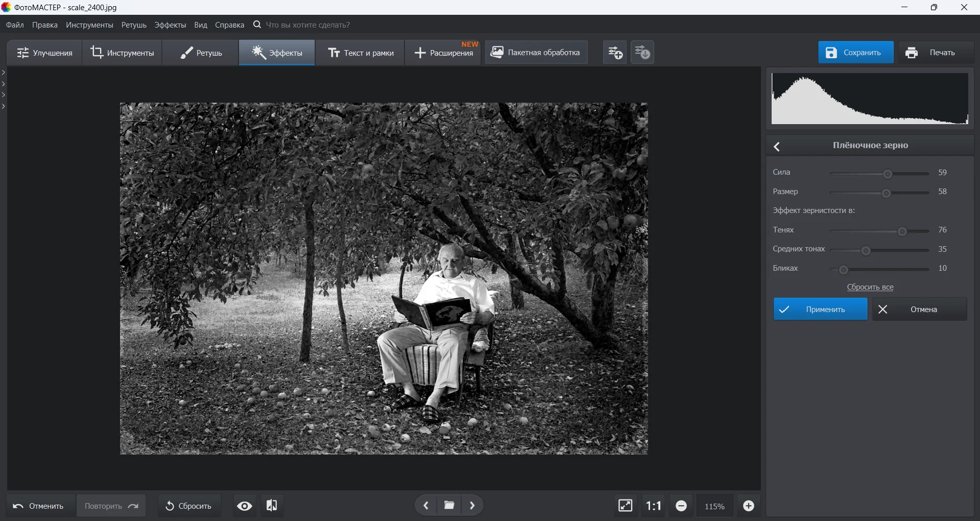Open the Расширения tab
The width and height of the screenshot is (980, 521).
pyautogui.click(x=443, y=53)
